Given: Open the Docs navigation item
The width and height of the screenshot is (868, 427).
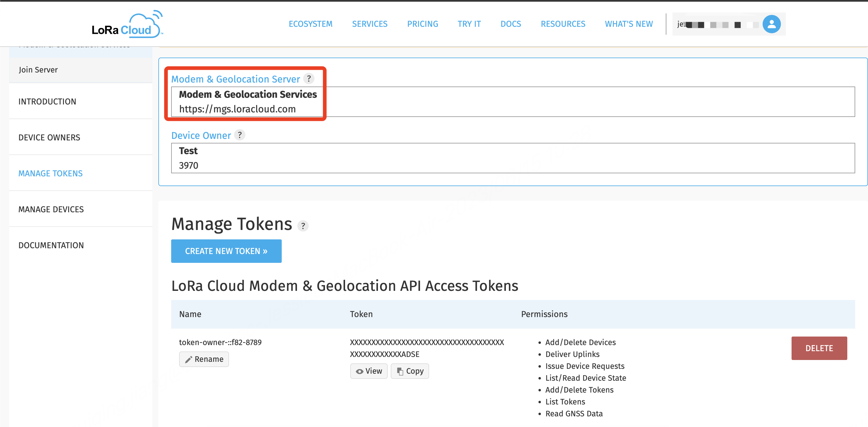Looking at the screenshot, I should tap(510, 24).
